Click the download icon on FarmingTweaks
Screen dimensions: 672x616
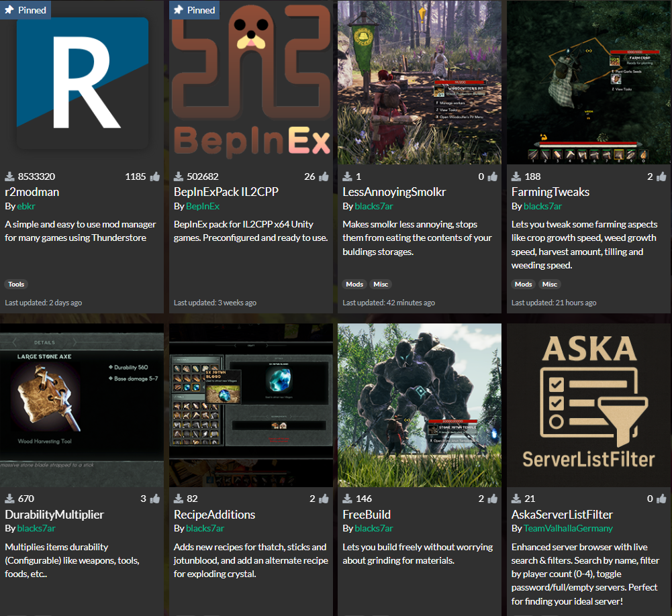pos(516,176)
